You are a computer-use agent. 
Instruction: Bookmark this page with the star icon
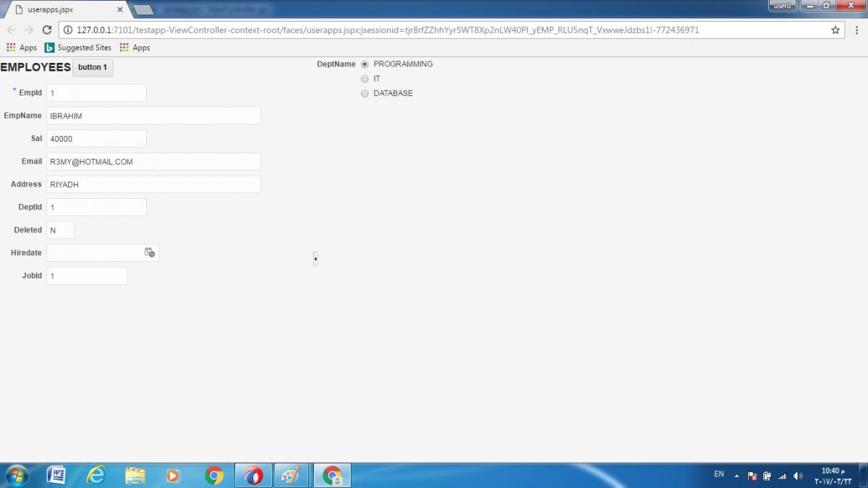[835, 30]
